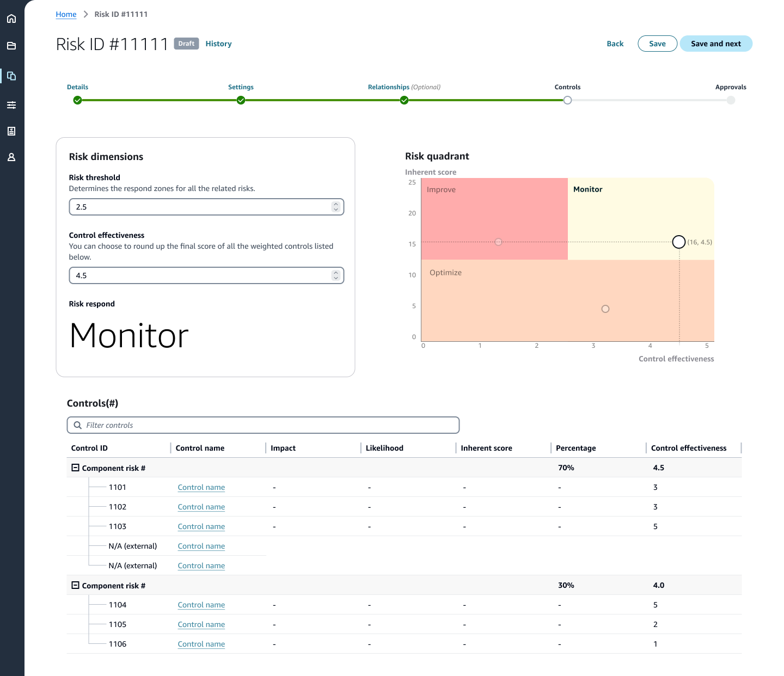Click the Back button

click(615, 44)
